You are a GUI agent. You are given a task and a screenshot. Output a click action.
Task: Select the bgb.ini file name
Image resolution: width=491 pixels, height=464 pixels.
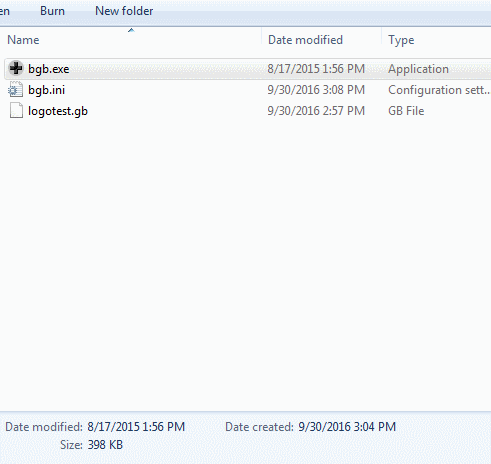[46, 90]
